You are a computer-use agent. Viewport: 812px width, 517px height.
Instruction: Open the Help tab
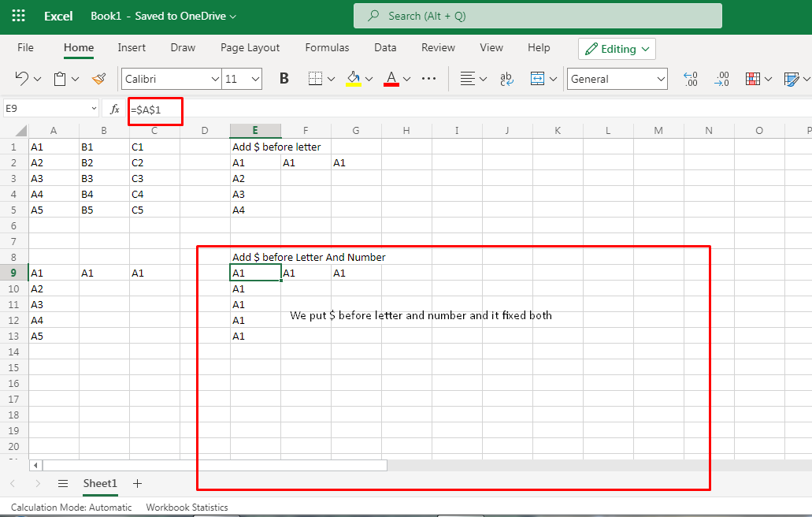coord(539,47)
